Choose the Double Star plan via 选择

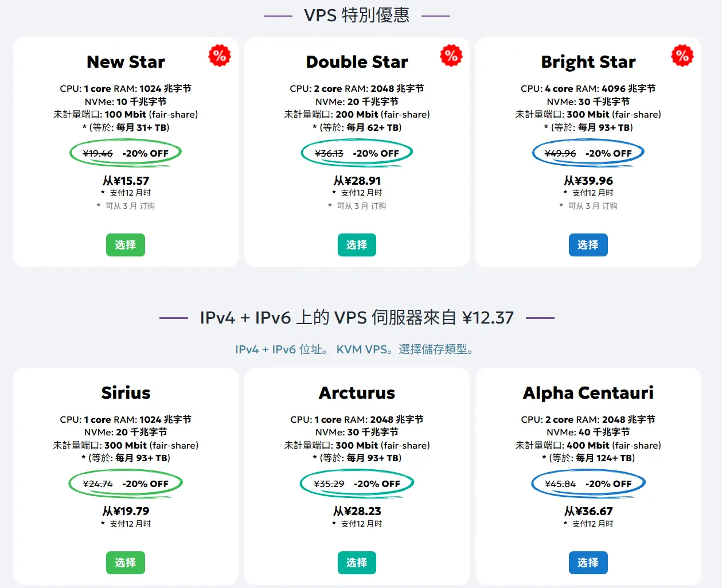pos(357,245)
